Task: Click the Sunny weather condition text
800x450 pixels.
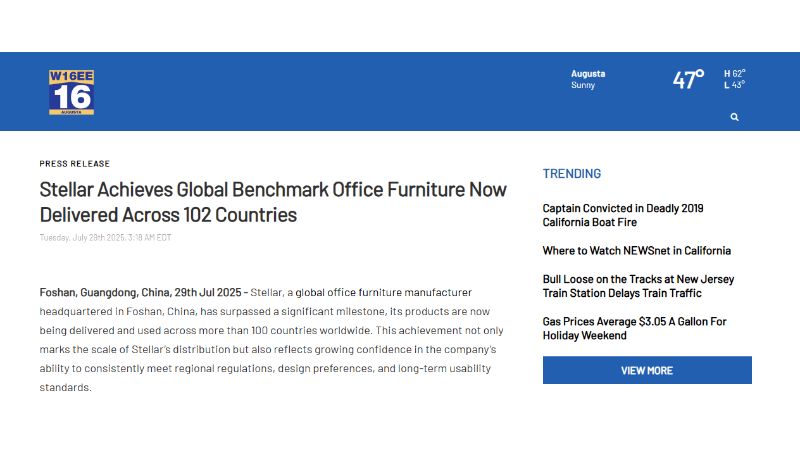Action: tap(583, 86)
